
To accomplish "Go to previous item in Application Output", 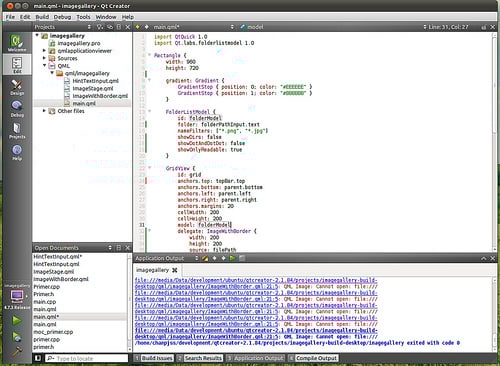I will click(x=214, y=258).
